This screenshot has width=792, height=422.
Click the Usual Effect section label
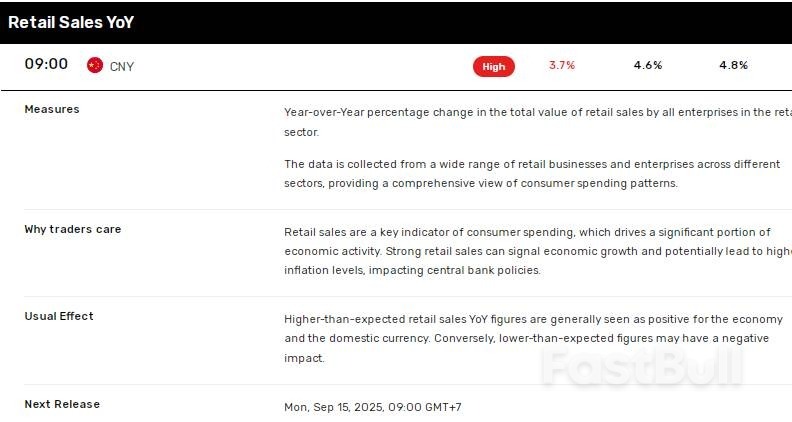tap(59, 316)
